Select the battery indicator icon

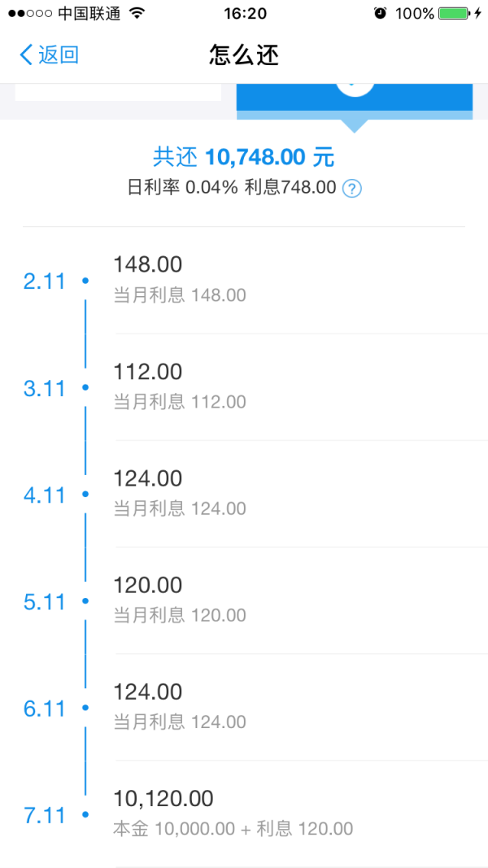[x=451, y=13]
